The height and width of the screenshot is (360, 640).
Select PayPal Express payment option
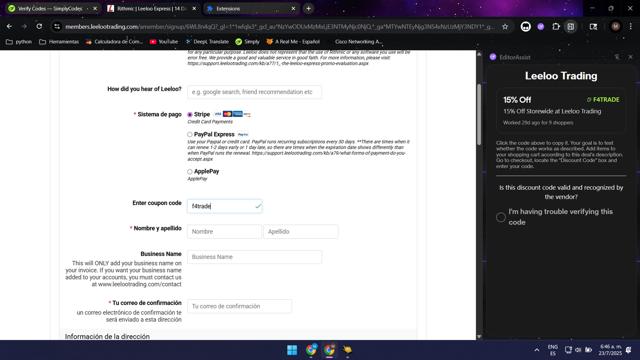tap(190, 134)
